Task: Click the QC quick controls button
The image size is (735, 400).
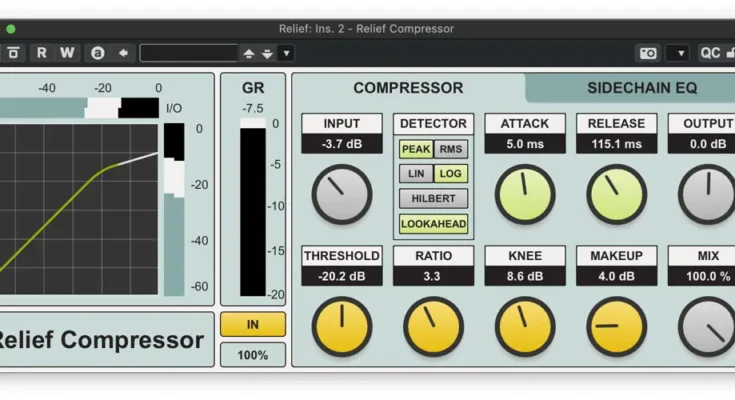Action: tap(710, 53)
